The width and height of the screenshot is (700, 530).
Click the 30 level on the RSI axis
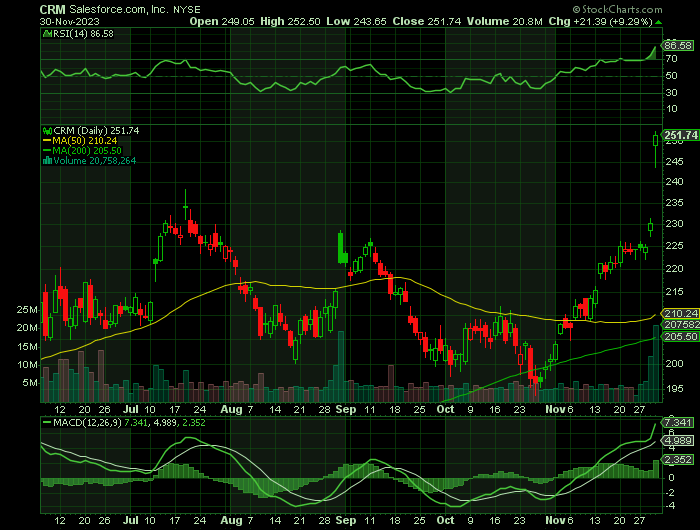point(671,92)
